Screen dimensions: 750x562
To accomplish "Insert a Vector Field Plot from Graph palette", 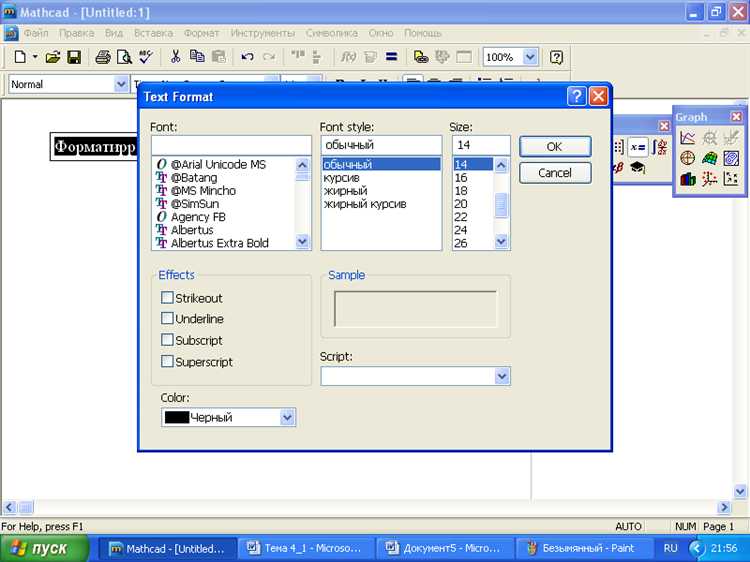I will point(731,179).
